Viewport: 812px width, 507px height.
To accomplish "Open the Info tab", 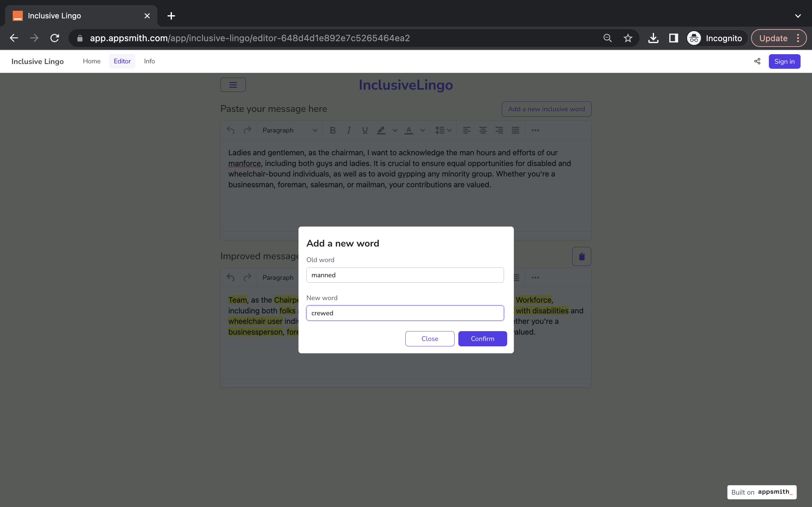I will pyautogui.click(x=149, y=61).
